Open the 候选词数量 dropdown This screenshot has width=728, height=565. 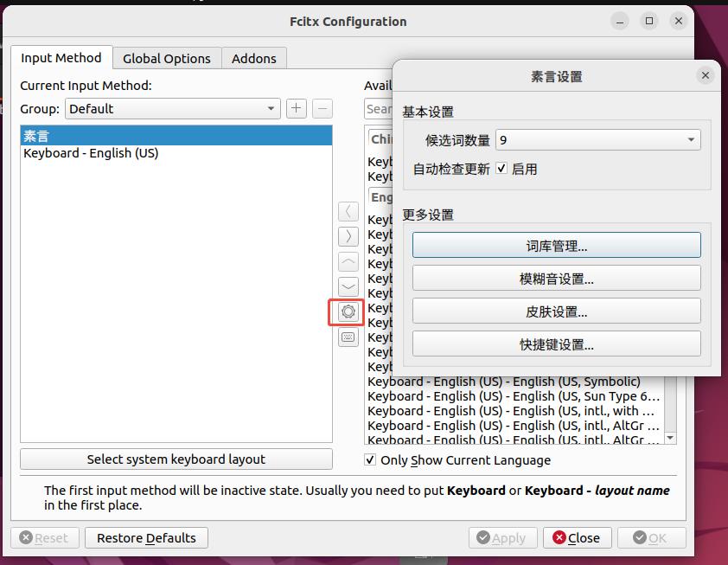pos(598,140)
